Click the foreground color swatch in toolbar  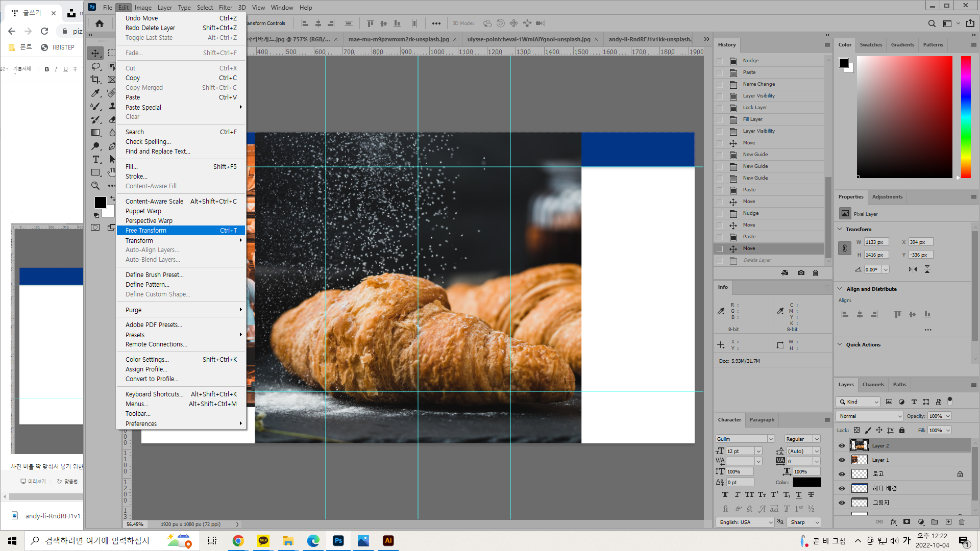(101, 203)
